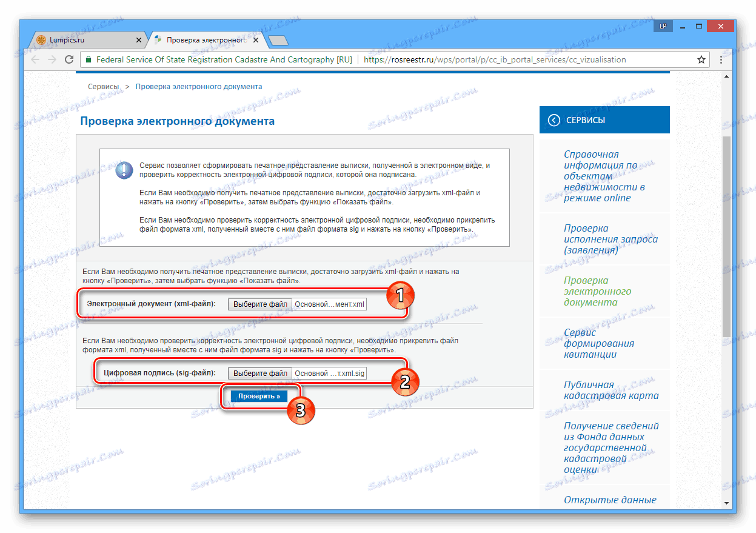Click the green padlock site info icon
Viewport: 756px width, 533px height.
[x=89, y=59]
